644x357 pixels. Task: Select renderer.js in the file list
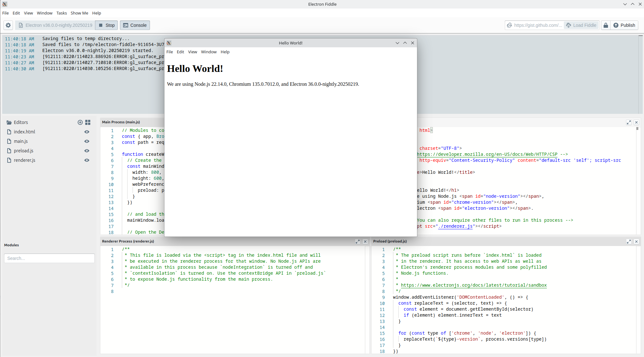click(25, 160)
